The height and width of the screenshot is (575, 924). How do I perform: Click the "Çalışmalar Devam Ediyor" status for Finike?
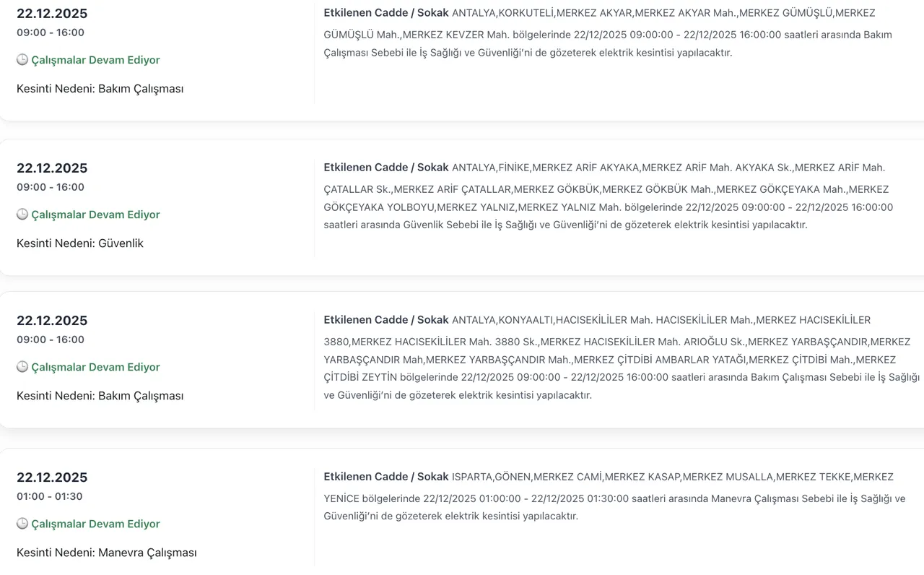click(x=95, y=215)
